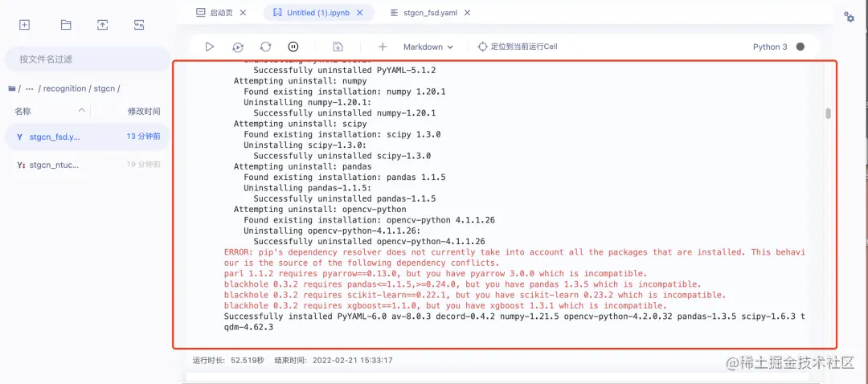Click the 结束时间 2022-02-21 15:33:17 text
Screen dimensions: 868x384
[x=334, y=360]
